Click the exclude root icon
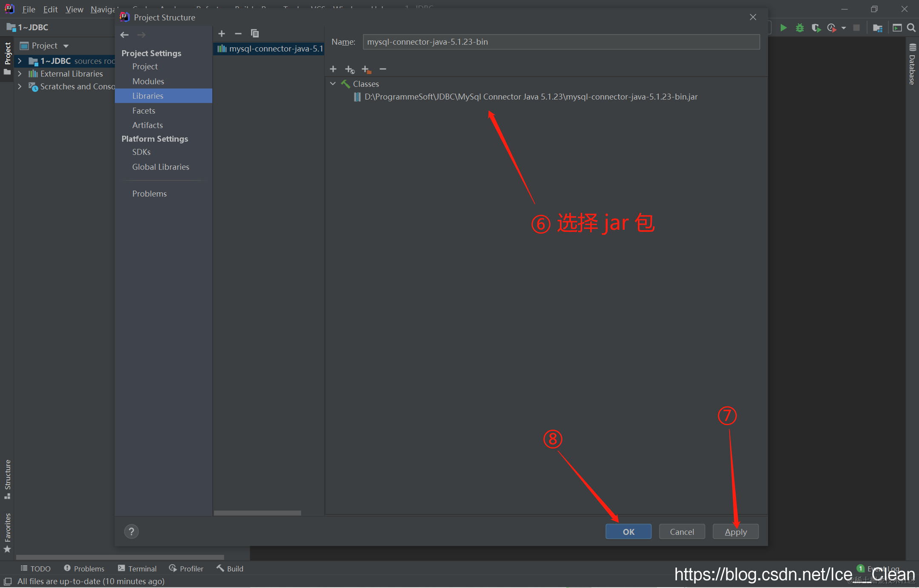Screen dimensions: 919x588 tap(366, 69)
